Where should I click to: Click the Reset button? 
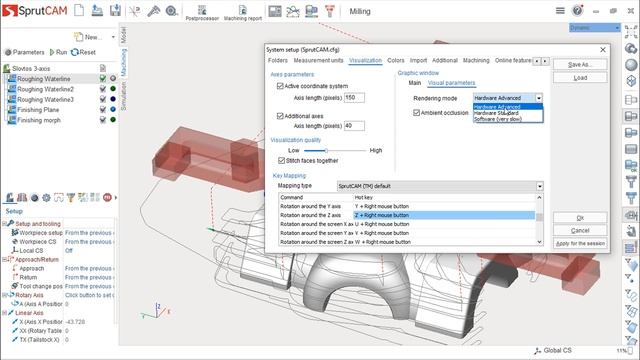tap(83, 52)
